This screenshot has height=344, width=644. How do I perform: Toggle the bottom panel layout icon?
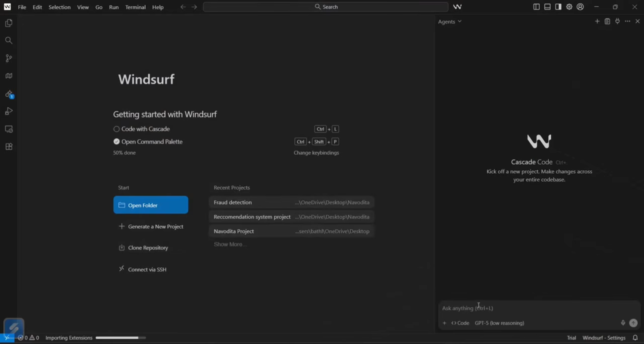[547, 7]
